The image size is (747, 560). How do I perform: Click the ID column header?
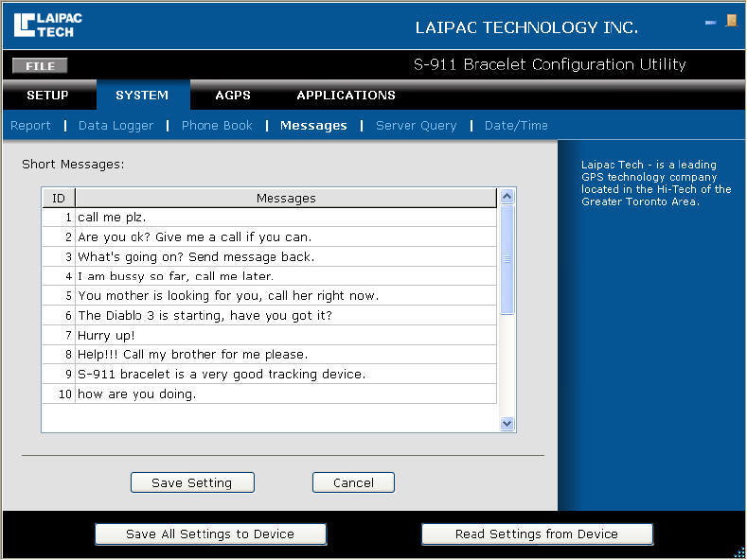pos(59,198)
